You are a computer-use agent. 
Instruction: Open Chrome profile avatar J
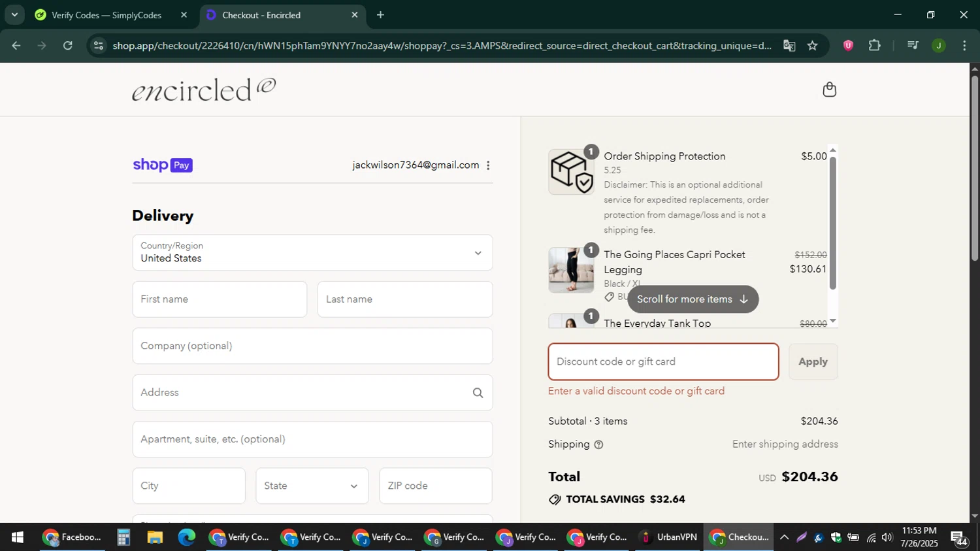point(938,46)
